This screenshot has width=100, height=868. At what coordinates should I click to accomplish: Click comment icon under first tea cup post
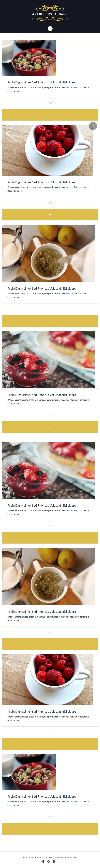point(50,309)
